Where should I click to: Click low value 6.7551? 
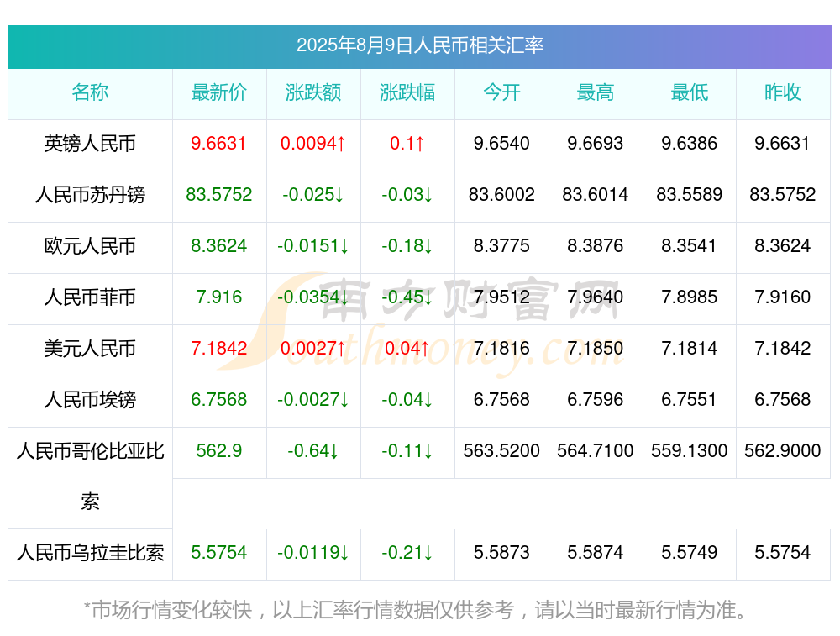coord(690,400)
